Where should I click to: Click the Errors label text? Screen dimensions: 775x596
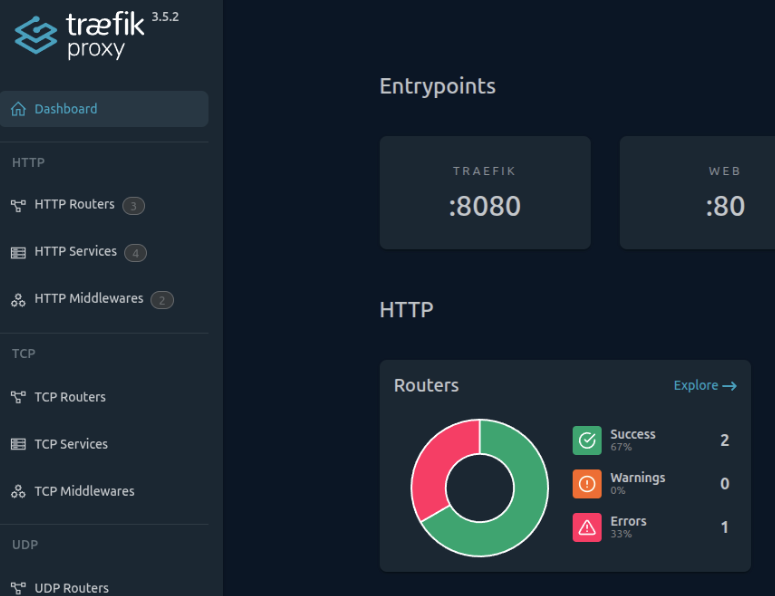click(628, 521)
